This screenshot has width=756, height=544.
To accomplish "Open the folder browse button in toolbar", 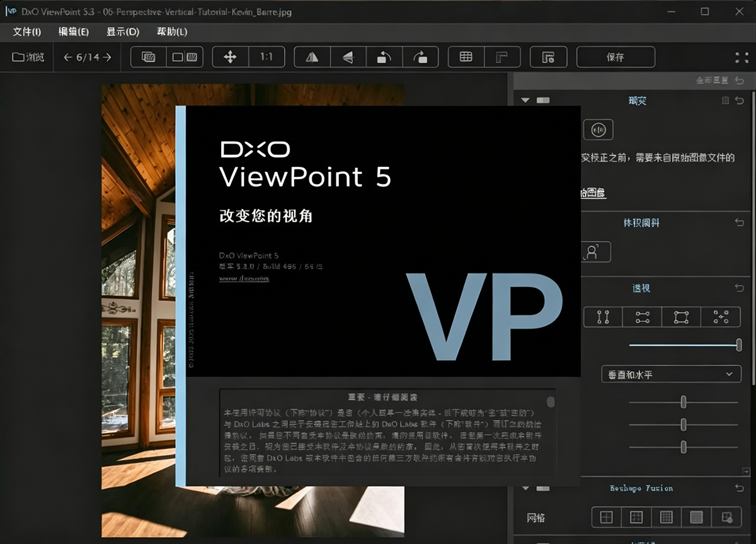I will (x=28, y=57).
